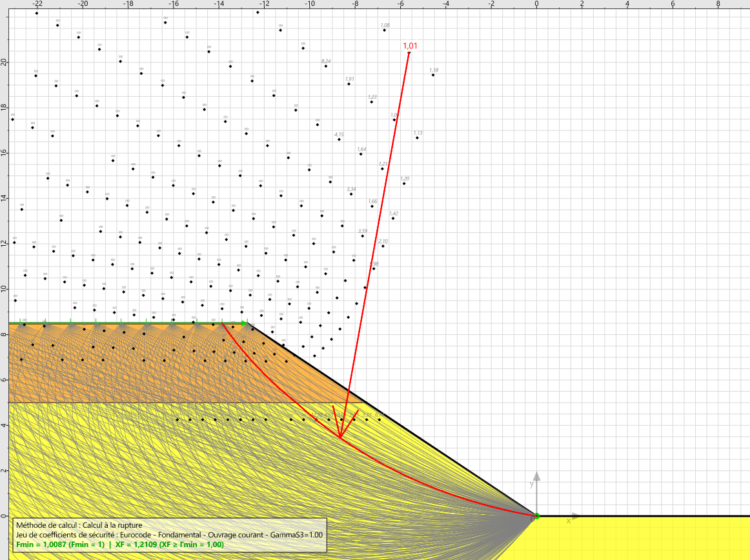750x560 pixels.
Task: Click 16 on the vertical ruler
Action: [4, 152]
